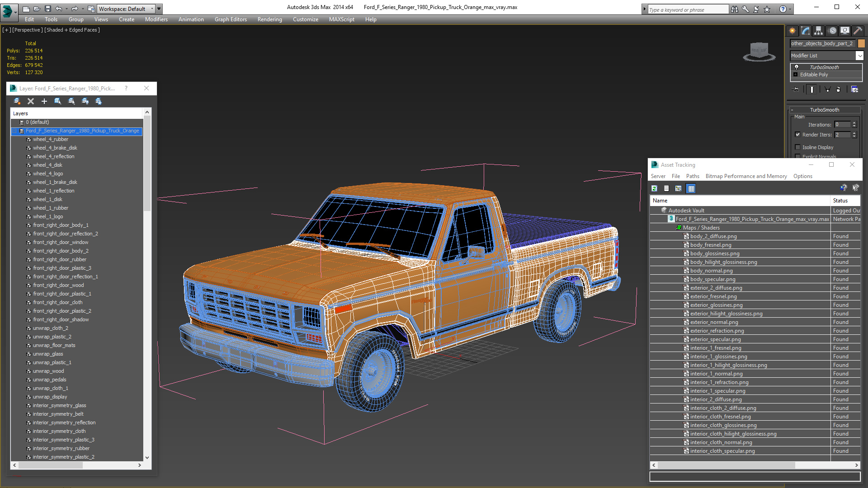Open the Modifier List dropdown
Image resolution: width=868 pixels, height=488 pixels.
coord(859,56)
